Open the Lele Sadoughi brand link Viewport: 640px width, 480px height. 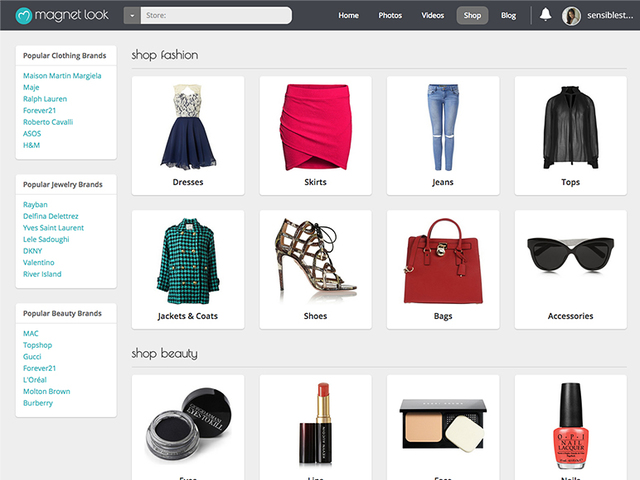point(46,239)
